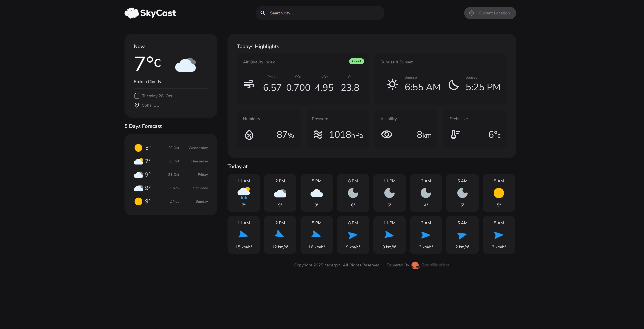
Task: Select the 8 AM forecast card
Action: 499,193
